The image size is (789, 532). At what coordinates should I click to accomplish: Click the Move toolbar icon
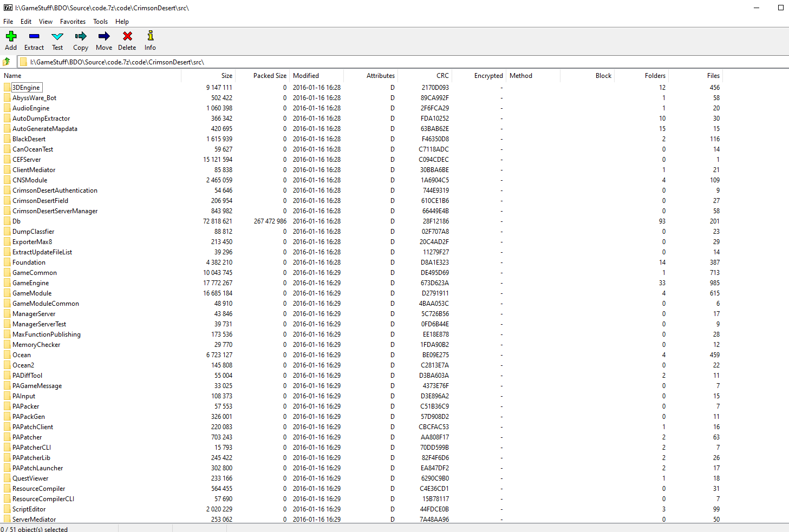[x=104, y=36]
